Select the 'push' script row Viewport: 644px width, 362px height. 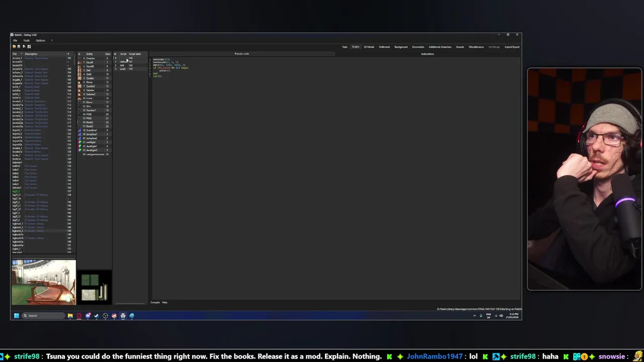click(130, 69)
